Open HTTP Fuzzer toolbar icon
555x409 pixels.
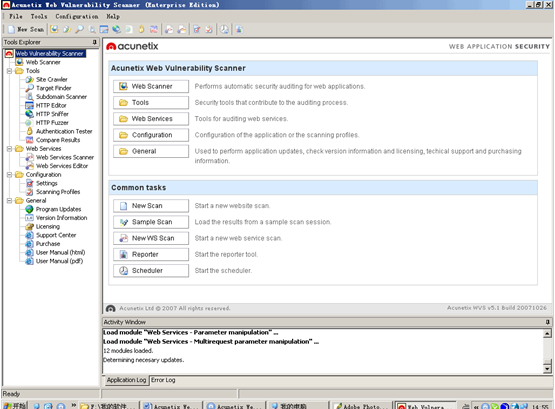[x=129, y=29]
